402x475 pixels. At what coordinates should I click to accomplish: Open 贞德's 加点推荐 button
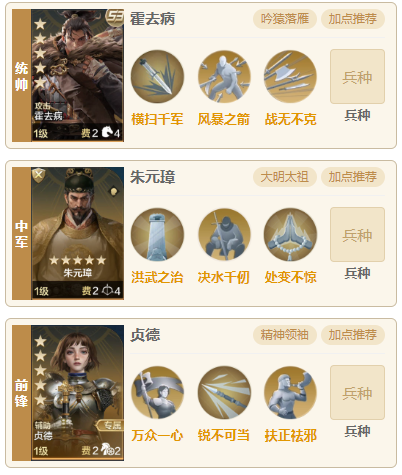tap(353, 335)
